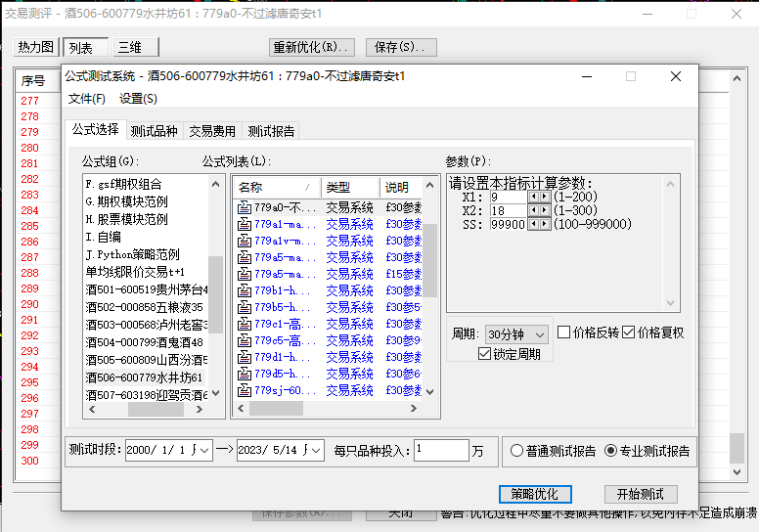This screenshot has width=759, height=532.
Task: Click the X1 parameter increase arrow
Action: [544, 197]
